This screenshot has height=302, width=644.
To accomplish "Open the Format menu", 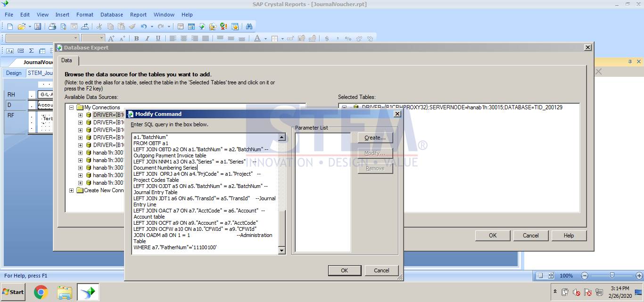I will (x=85, y=15).
